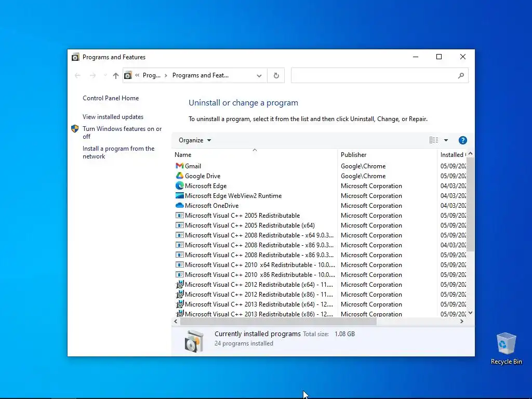Select Visual C++ 2010 x64 Redistributable name
The width and height of the screenshot is (532, 399).
pos(260,264)
